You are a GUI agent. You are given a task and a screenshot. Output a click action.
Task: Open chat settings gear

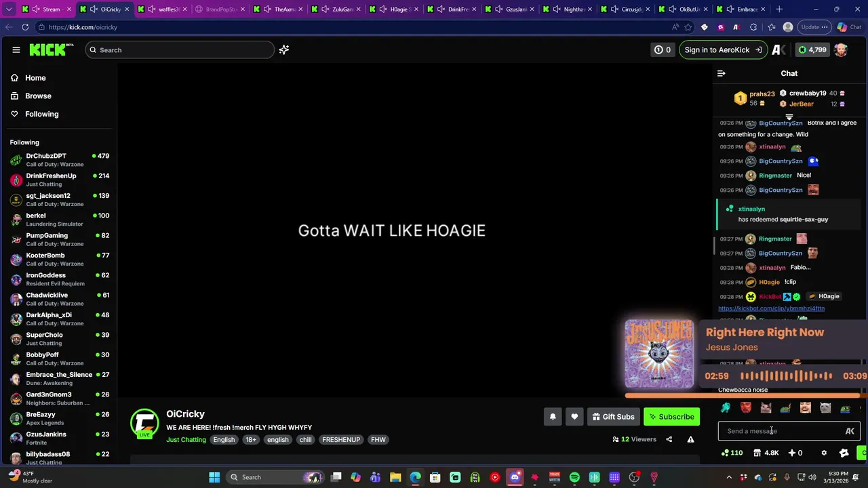[x=824, y=453]
